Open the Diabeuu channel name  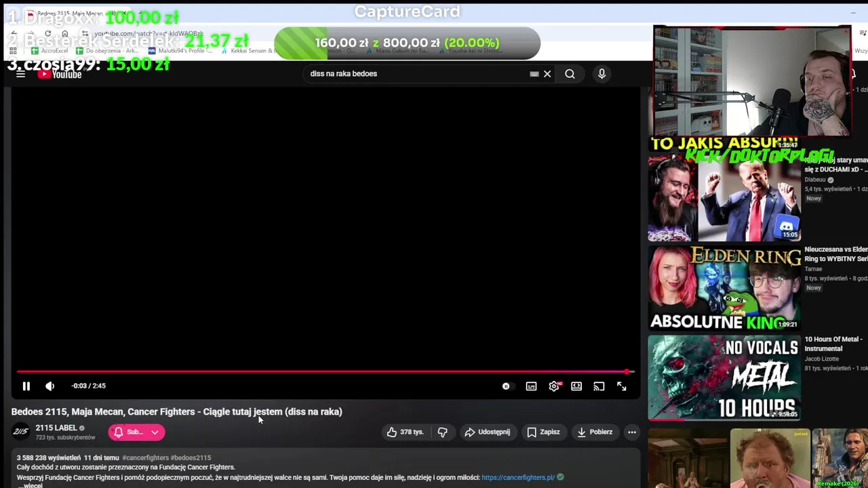(x=815, y=180)
